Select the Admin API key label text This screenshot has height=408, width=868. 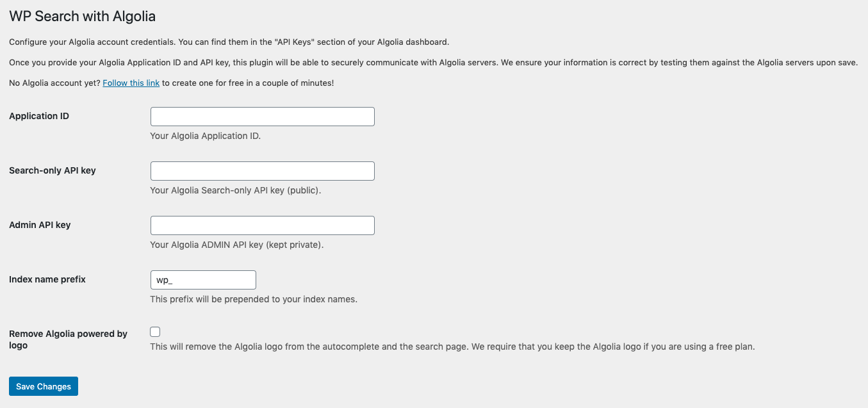[40, 225]
